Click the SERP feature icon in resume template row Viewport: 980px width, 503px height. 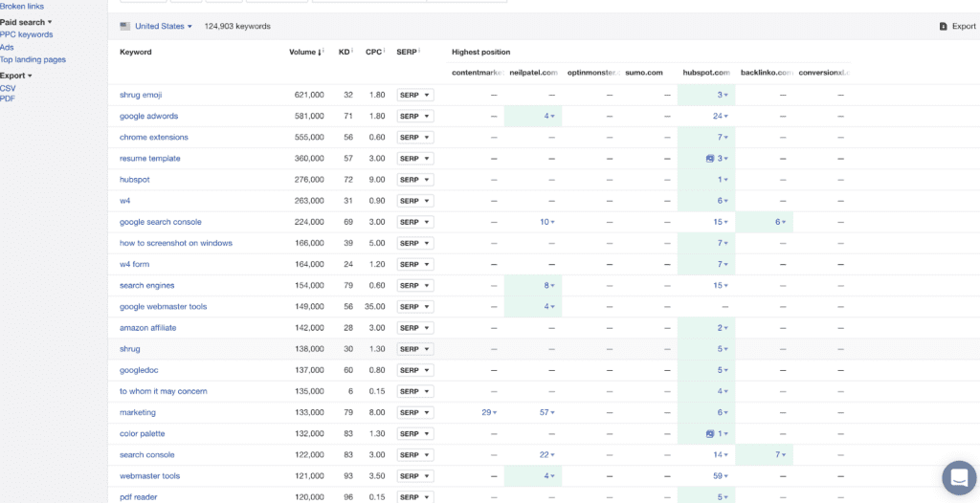709,159
